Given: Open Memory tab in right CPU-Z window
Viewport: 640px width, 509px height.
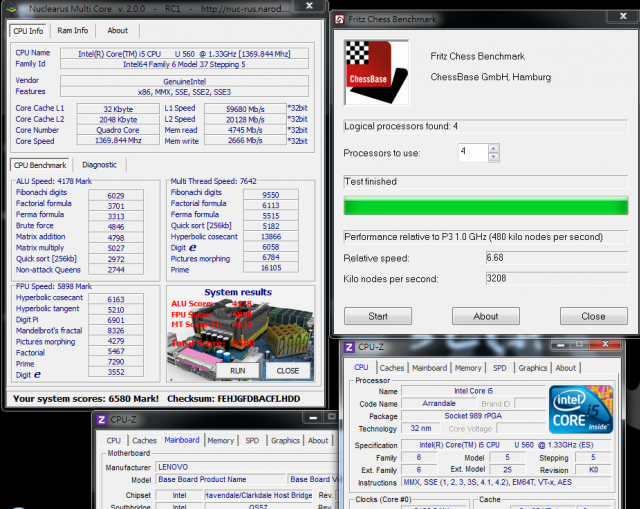Looking at the screenshot, I should click(x=468, y=368).
